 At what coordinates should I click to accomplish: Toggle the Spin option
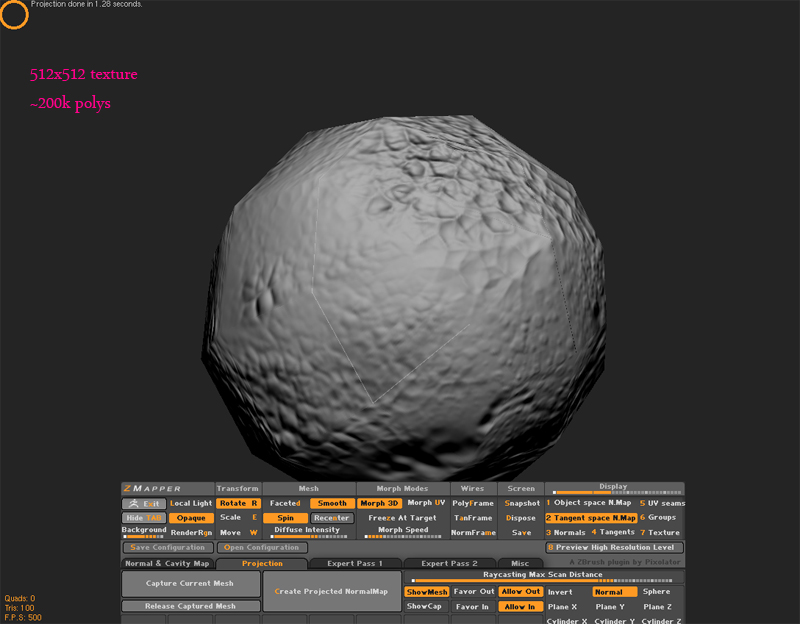click(x=286, y=518)
